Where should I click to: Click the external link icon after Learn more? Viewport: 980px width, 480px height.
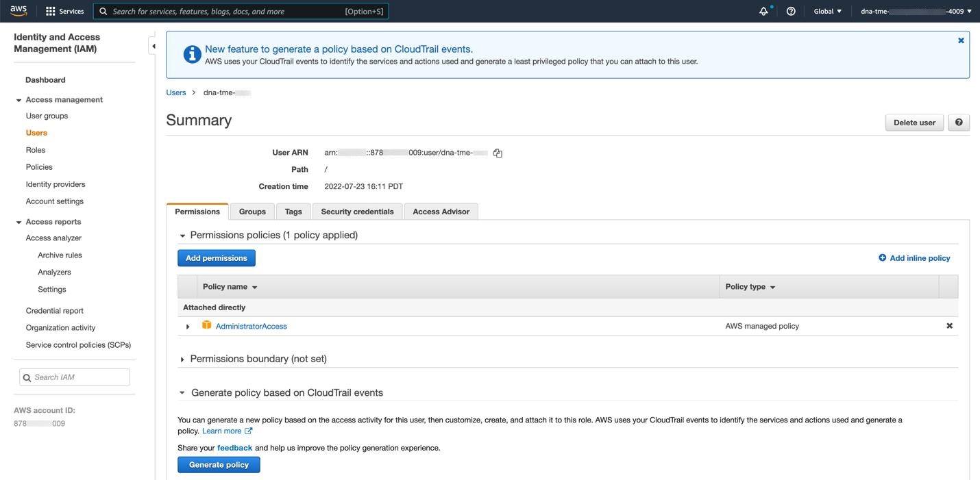click(248, 431)
